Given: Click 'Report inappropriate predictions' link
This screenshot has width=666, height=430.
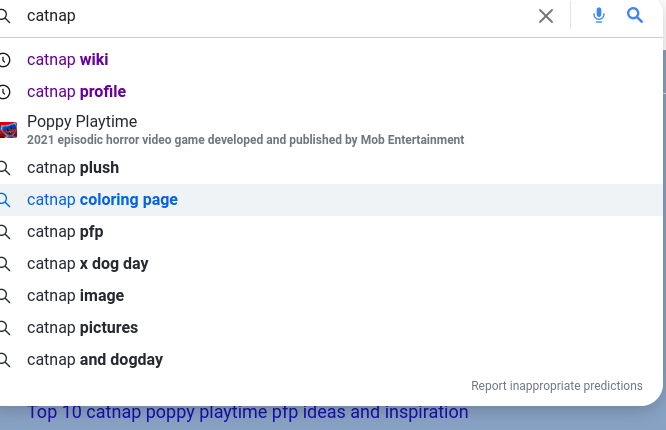Looking at the screenshot, I should [557, 386].
